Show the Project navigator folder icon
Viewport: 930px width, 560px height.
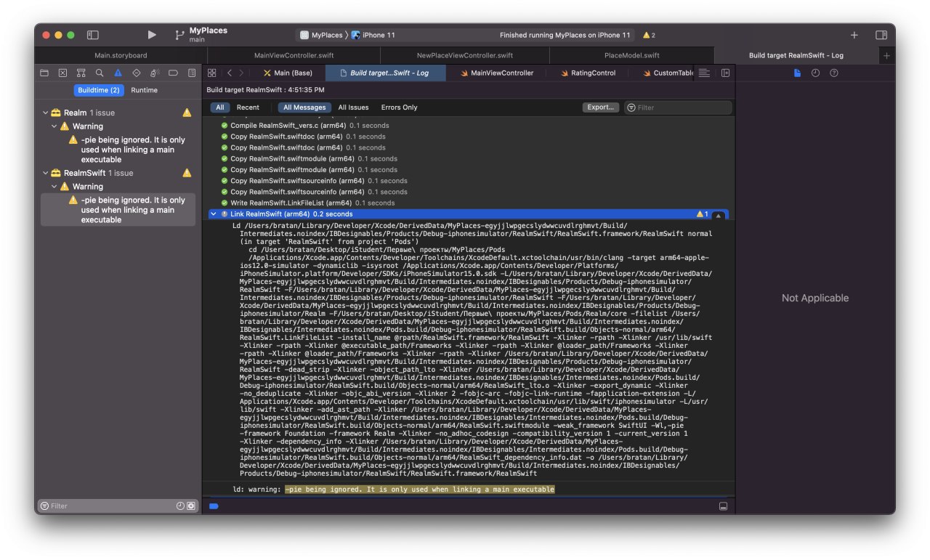tap(44, 73)
